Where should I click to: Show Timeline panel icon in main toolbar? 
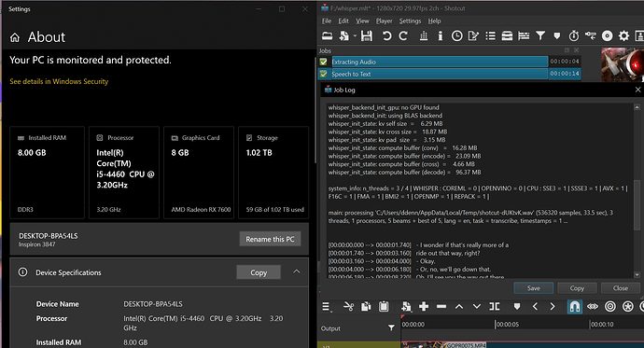coord(524,36)
